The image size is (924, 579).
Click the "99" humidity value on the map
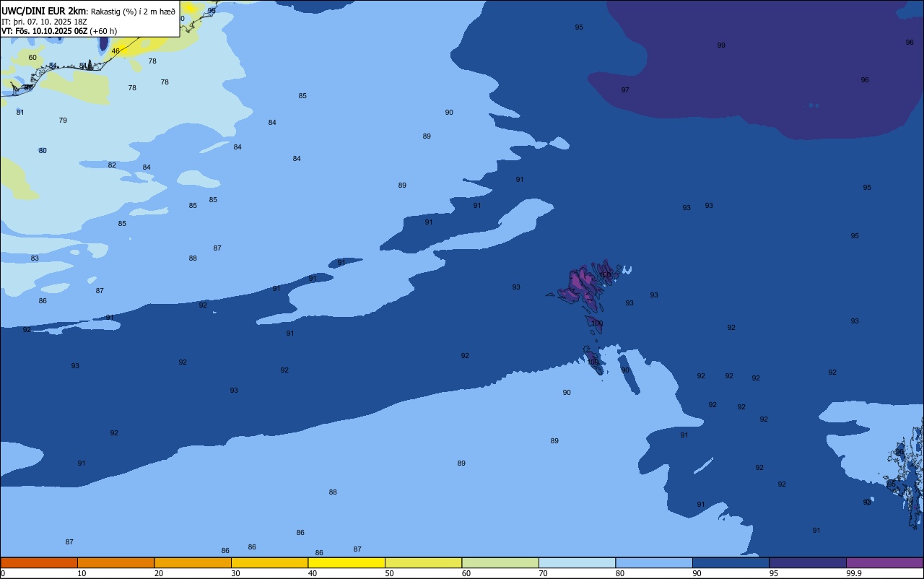point(721,45)
